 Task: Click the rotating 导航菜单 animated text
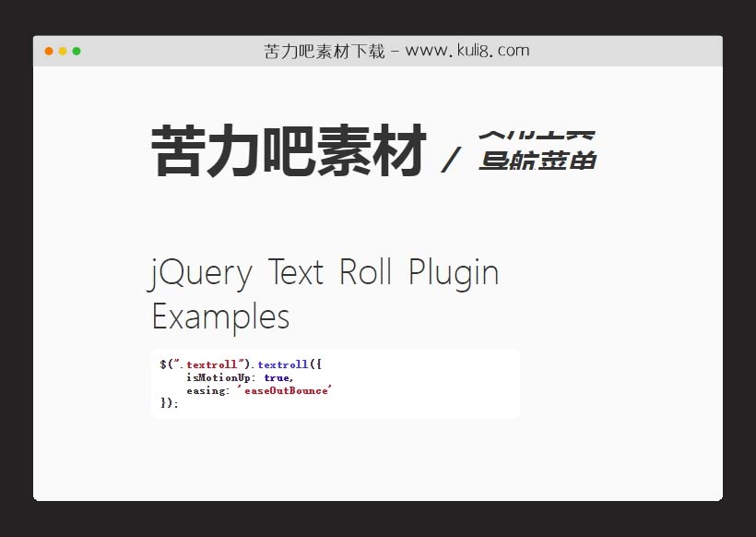539,152
